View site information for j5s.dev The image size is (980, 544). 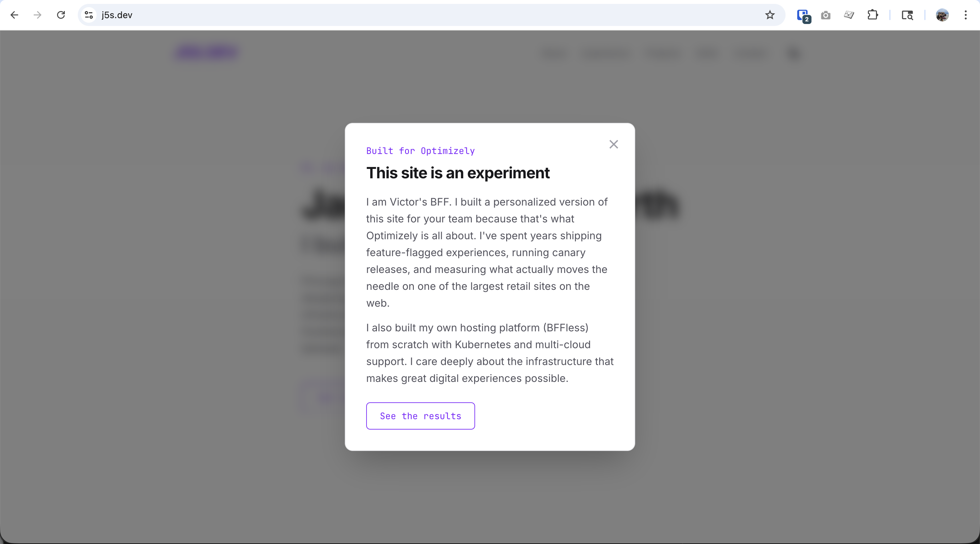pyautogui.click(x=89, y=15)
